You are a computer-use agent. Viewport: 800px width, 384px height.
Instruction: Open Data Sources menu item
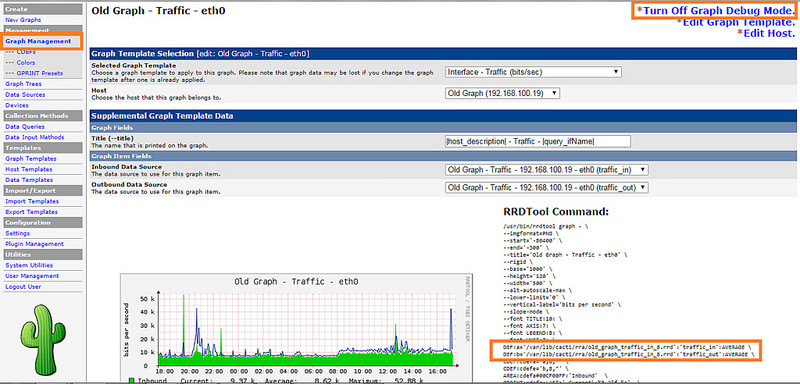(25, 94)
